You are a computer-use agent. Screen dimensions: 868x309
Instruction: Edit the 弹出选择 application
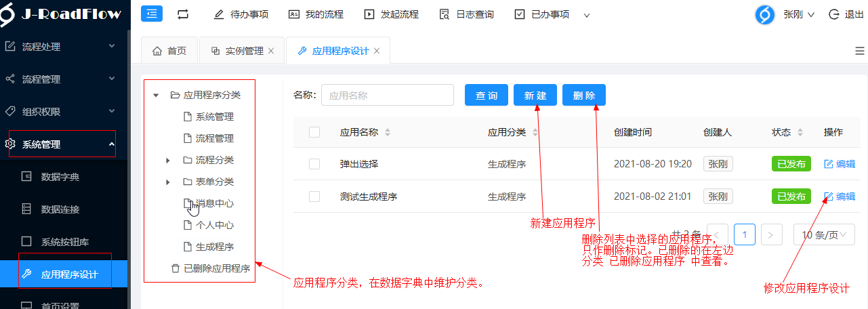pos(839,164)
